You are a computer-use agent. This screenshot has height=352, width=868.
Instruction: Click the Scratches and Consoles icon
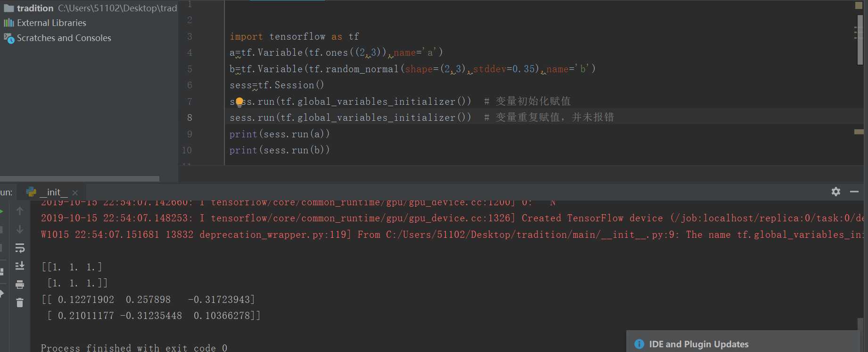pyautogui.click(x=9, y=38)
